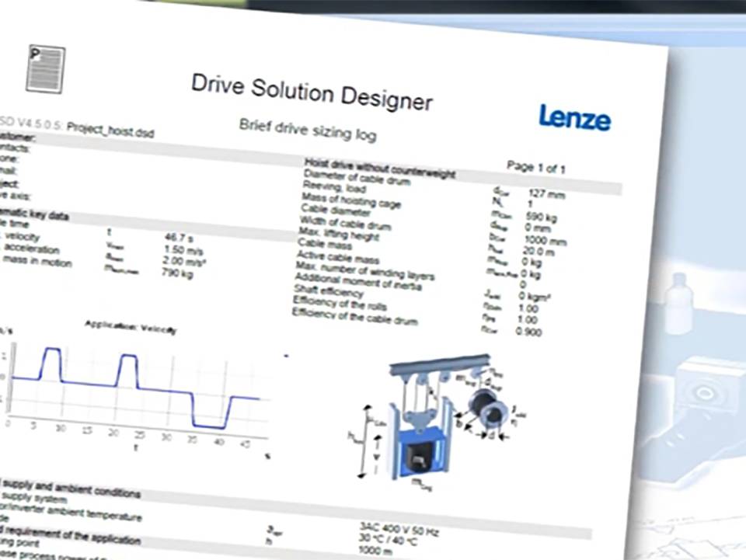Viewport: 746px width, 560px height.
Task: Select the 'Diameter of cable drum' row label
Action: tap(357, 178)
